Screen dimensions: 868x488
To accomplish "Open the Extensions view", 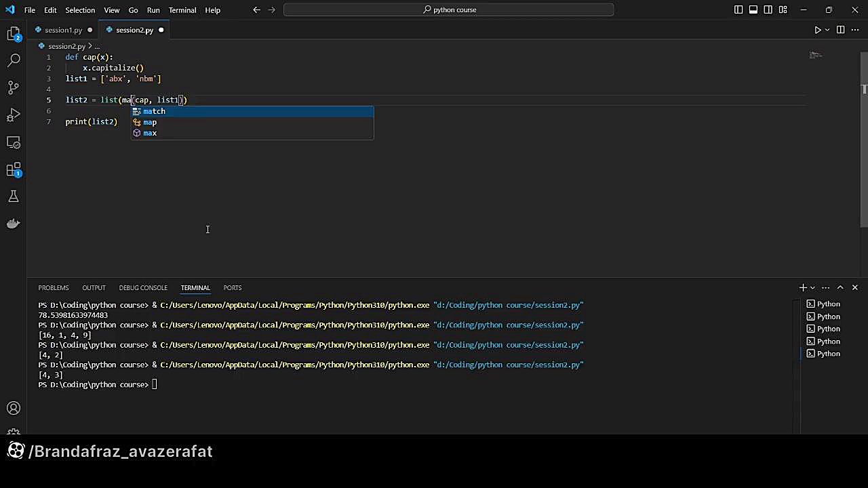I will click(x=14, y=169).
